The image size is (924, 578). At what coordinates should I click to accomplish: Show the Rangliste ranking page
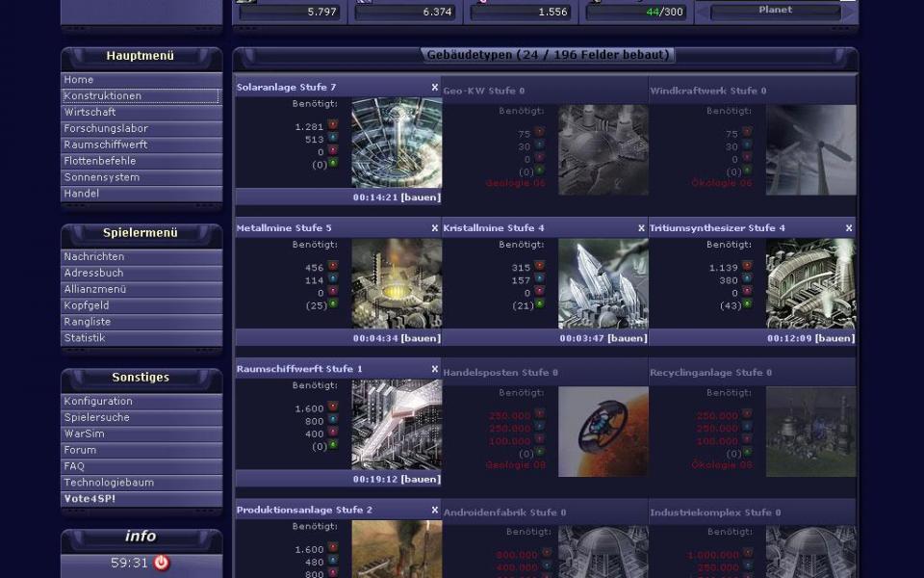pos(141,322)
